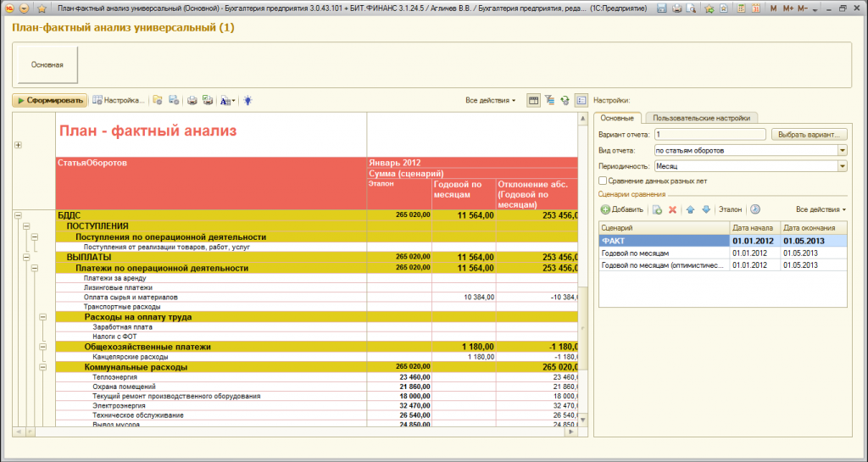
Task: Open report Настройка... settings
Action: (119, 100)
